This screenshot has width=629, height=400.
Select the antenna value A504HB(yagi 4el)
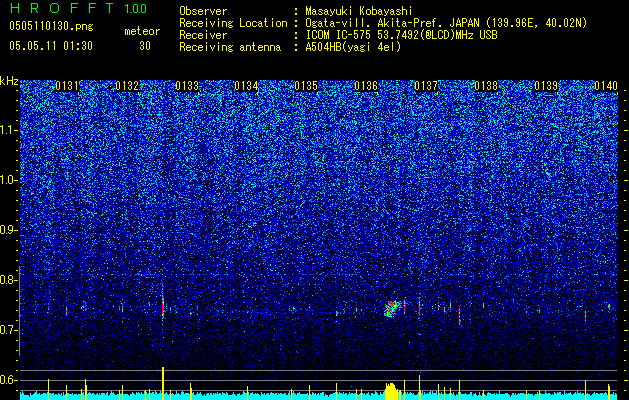(x=353, y=47)
